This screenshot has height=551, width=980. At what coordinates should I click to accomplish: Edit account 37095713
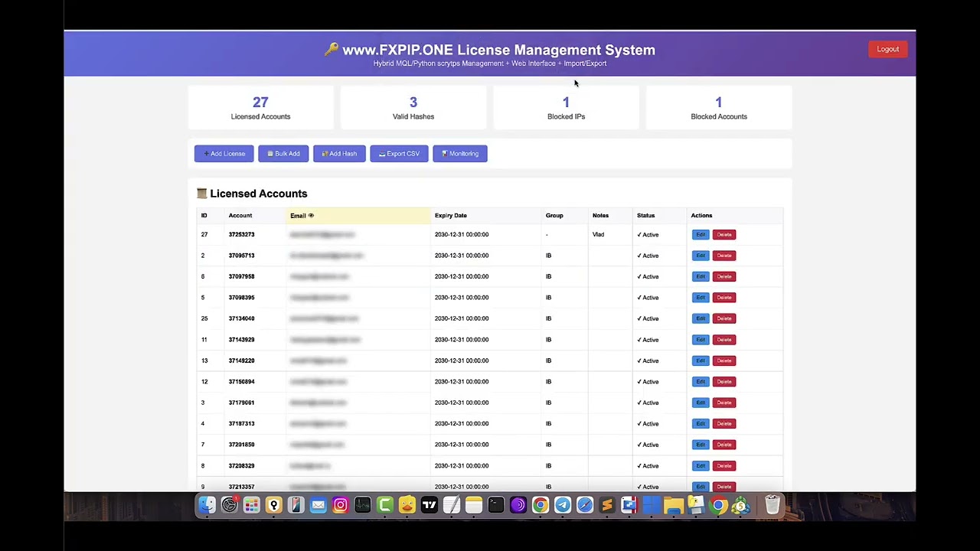701,256
